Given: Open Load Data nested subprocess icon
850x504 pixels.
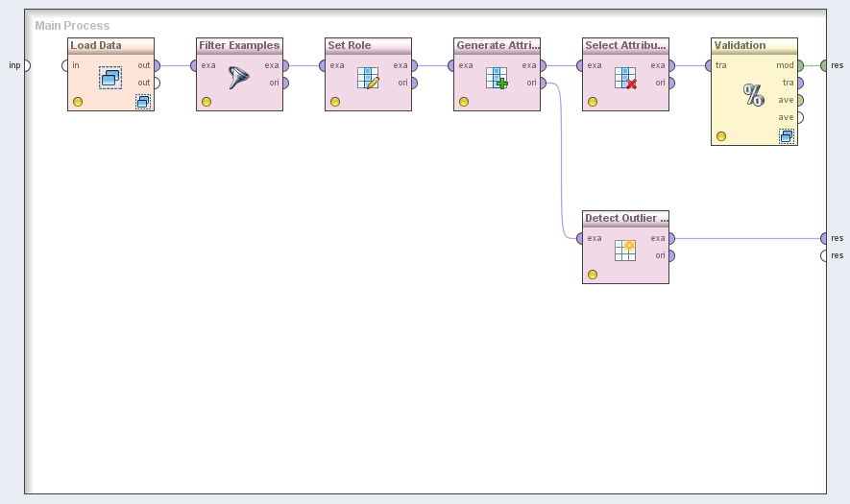Looking at the screenshot, I should [x=143, y=102].
